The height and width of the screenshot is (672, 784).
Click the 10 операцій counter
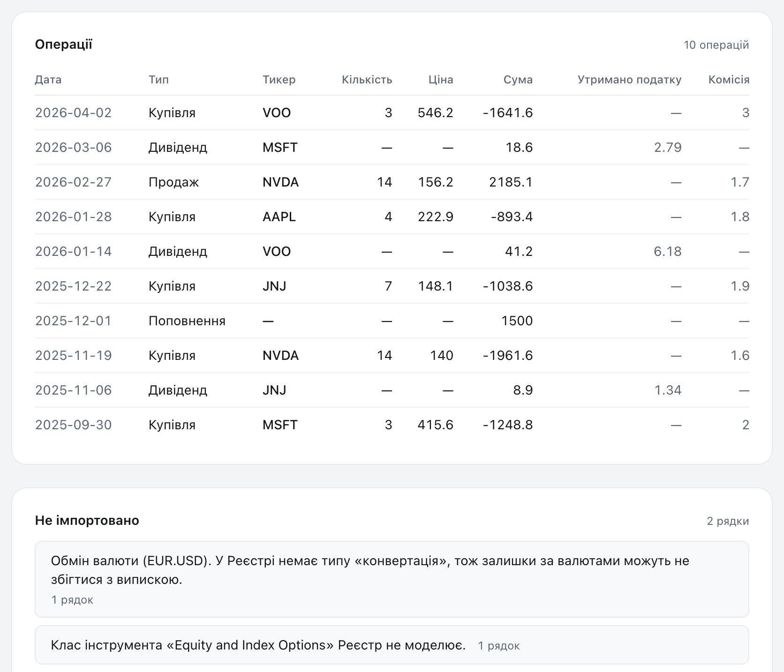tap(716, 45)
